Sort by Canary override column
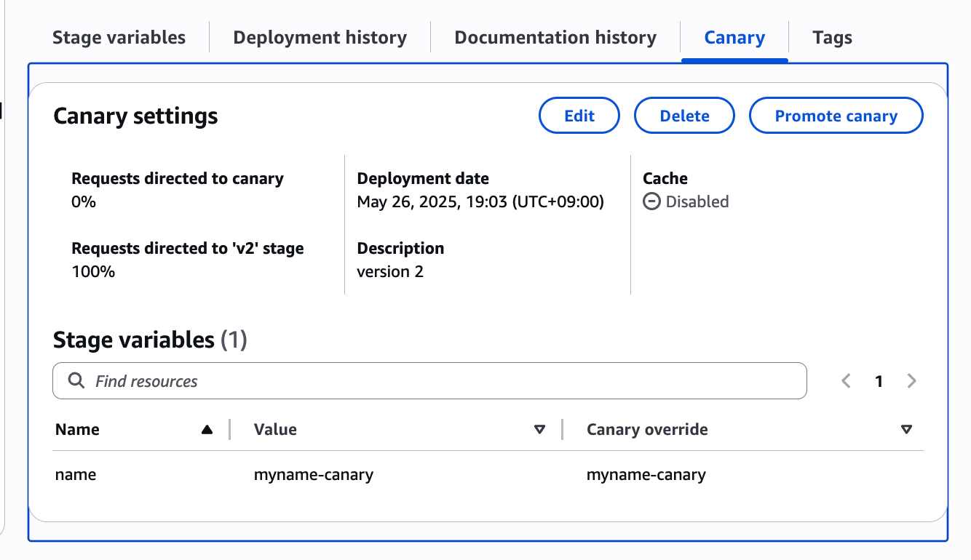The height and width of the screenshot is (560, 971). tap(906, 430)
